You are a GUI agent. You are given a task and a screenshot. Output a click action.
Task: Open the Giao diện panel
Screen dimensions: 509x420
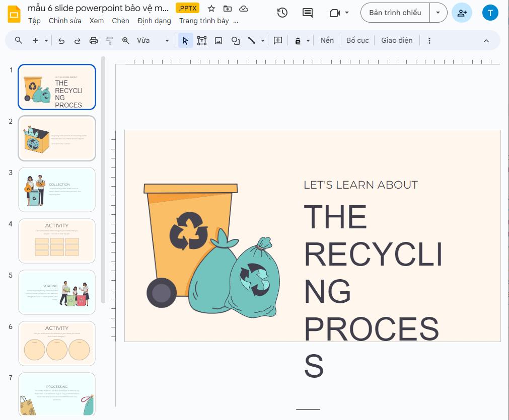coord(397,40)
